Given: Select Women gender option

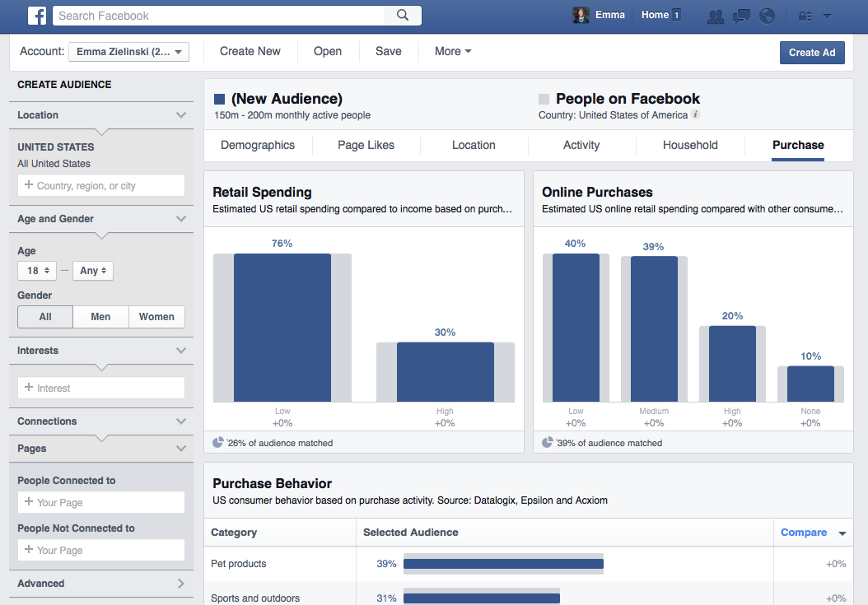Looking at the screenshot, I should click(156, 317).
